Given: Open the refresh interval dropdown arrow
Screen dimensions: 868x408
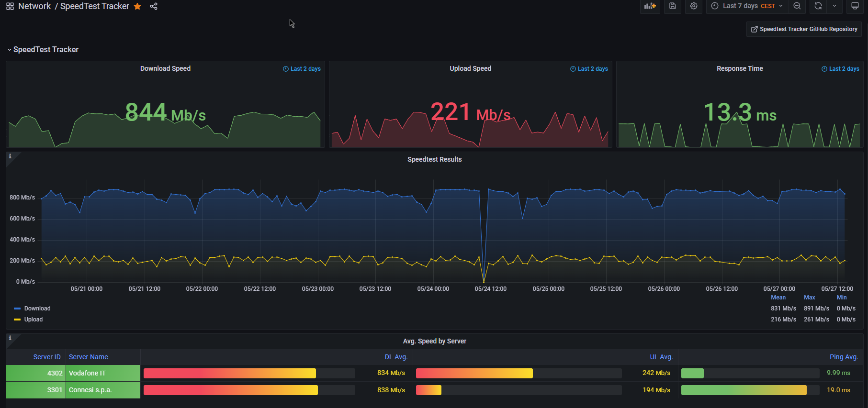Looking at the screenshot, I should pyautogui.click(x=834, y=6).
